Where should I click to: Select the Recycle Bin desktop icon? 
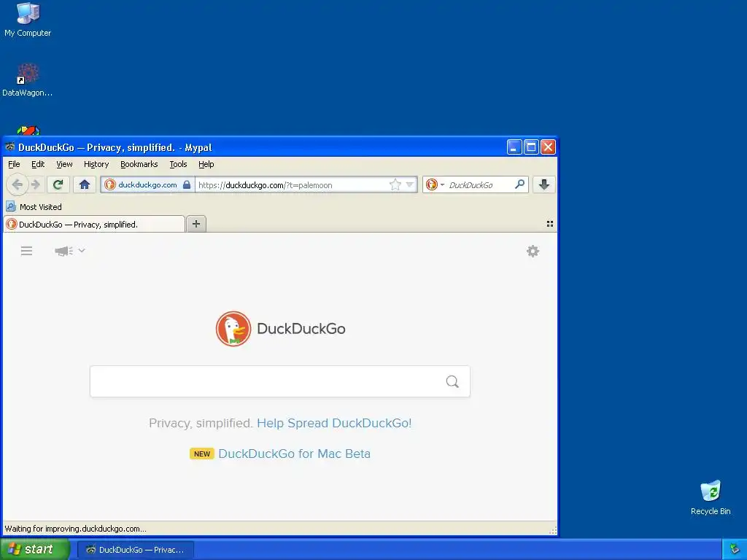(x=711, y=497)
